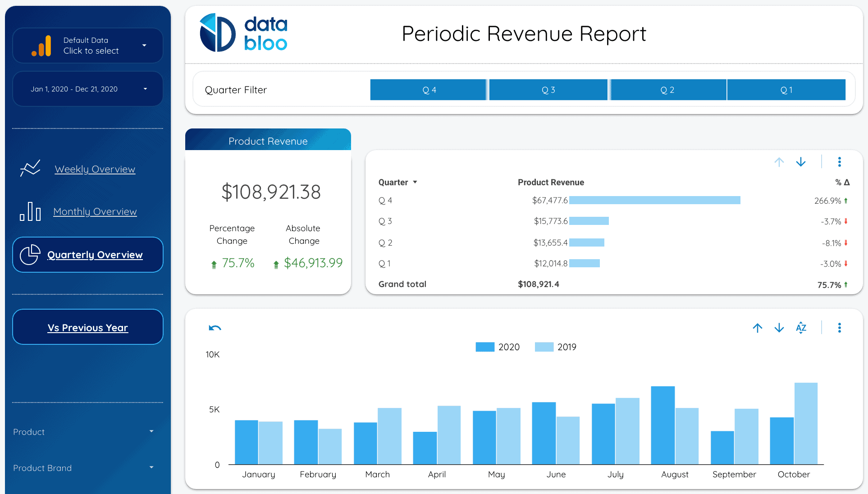Click the undo arrow on the monthly chart
This screenshot has height=494, width=868.
click(x=215, y=328)
